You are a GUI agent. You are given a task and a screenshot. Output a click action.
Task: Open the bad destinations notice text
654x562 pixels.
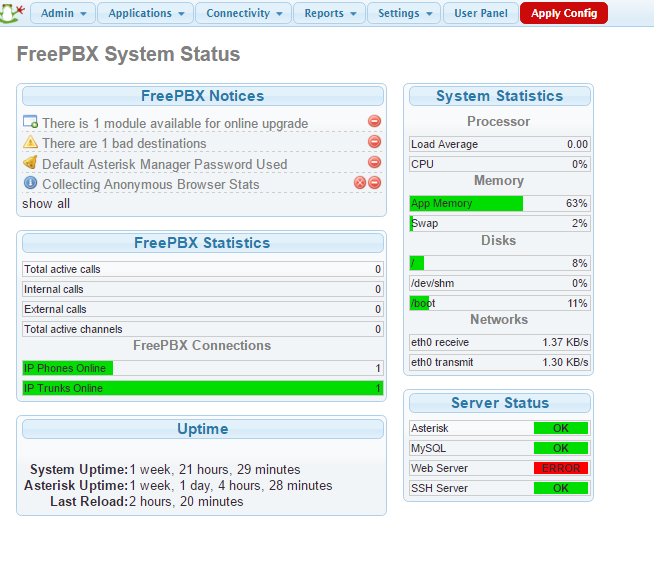click(x=124, y=144)
